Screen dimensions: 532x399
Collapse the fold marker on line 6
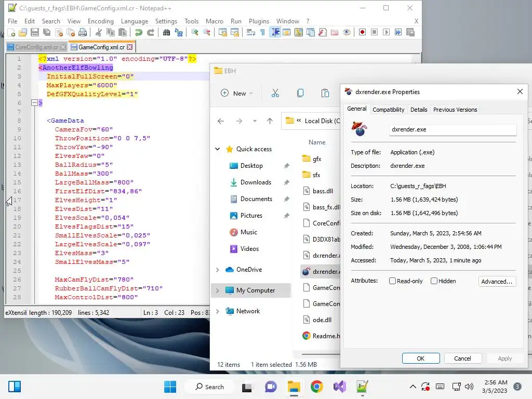click(x=34, y=102)
